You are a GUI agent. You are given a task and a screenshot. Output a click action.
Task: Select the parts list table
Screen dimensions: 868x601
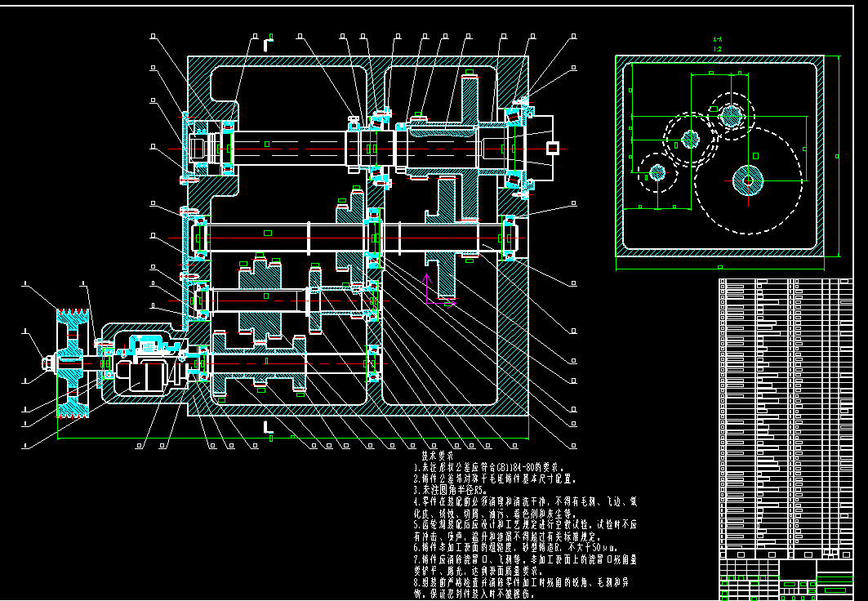[786, 418]
